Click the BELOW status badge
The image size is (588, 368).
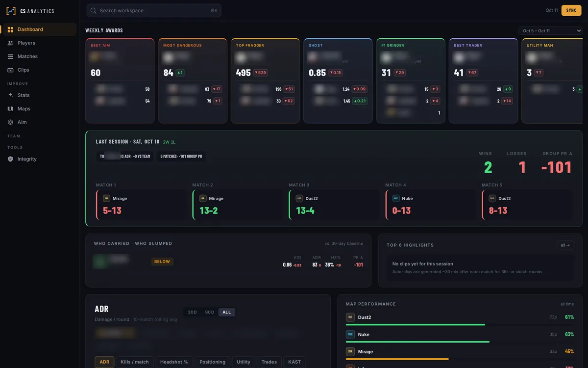click(162, 262)
